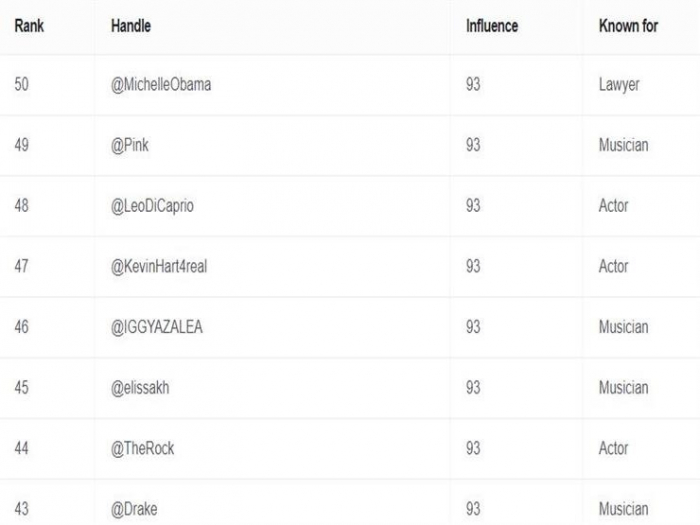Open the @LeoDiCaprio handle
The image size is (700, 525).
(x=152, y=206)
